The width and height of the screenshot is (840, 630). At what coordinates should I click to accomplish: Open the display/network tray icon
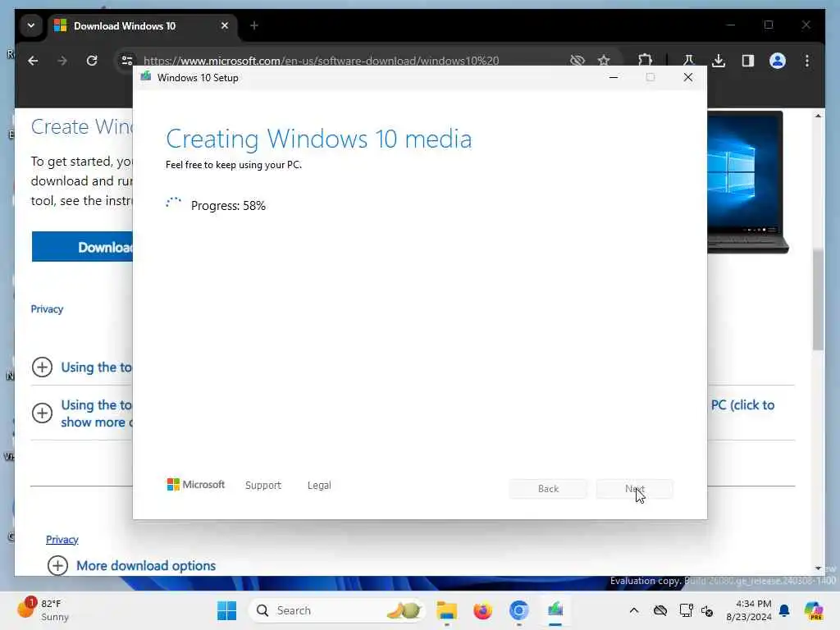click(686, 610)
